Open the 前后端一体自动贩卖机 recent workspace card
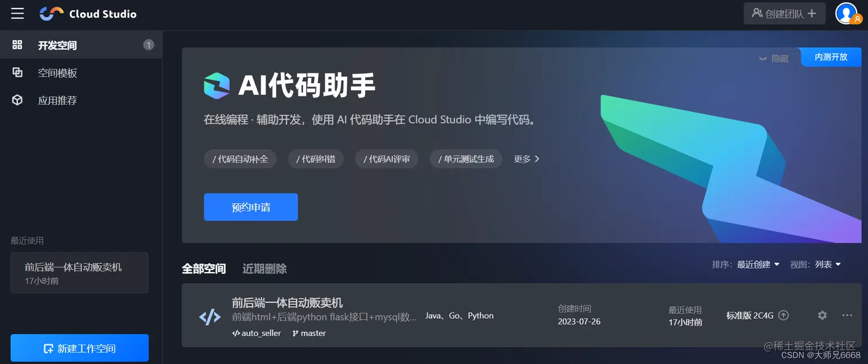Viewport: 868px width, 364px height. click(x=79, y=273)
